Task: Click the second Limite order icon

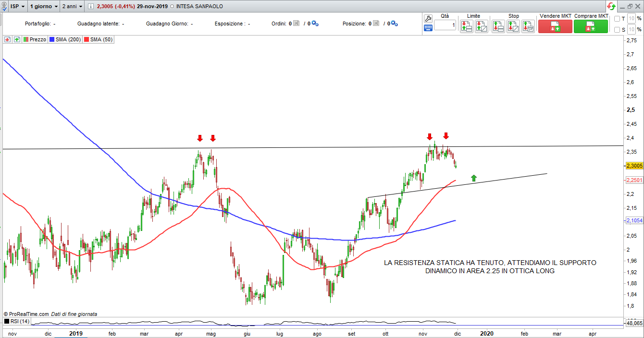Action: pyautogui.click(x=481, y=26)
